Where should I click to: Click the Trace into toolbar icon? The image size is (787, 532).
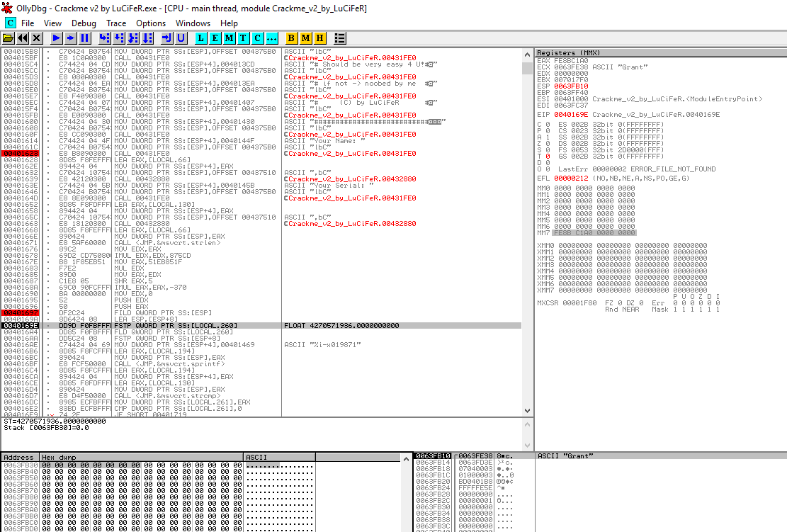[x=133, y=38]
